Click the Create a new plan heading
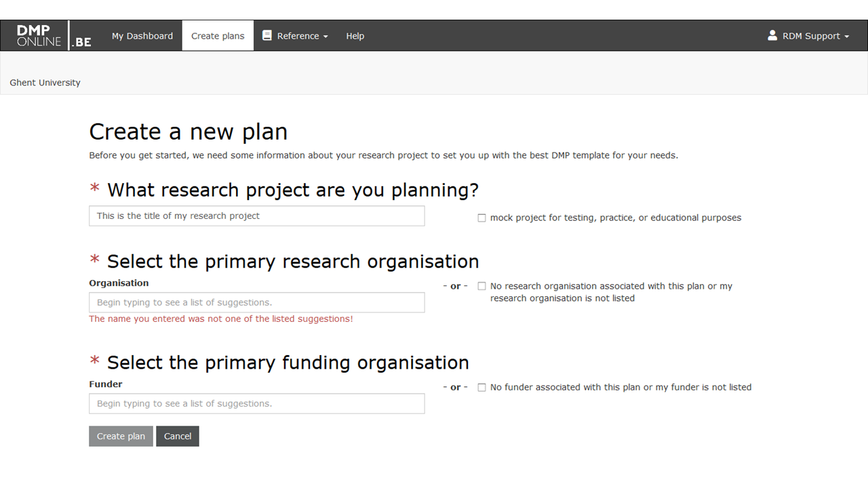Image resolution: width=868 pixels, height=488 pixels. click(x=188, y=131)
